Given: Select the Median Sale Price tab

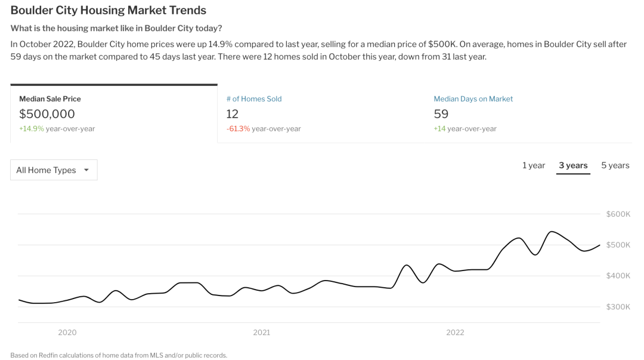Looking at the screenshot, I should click(50, 99).
